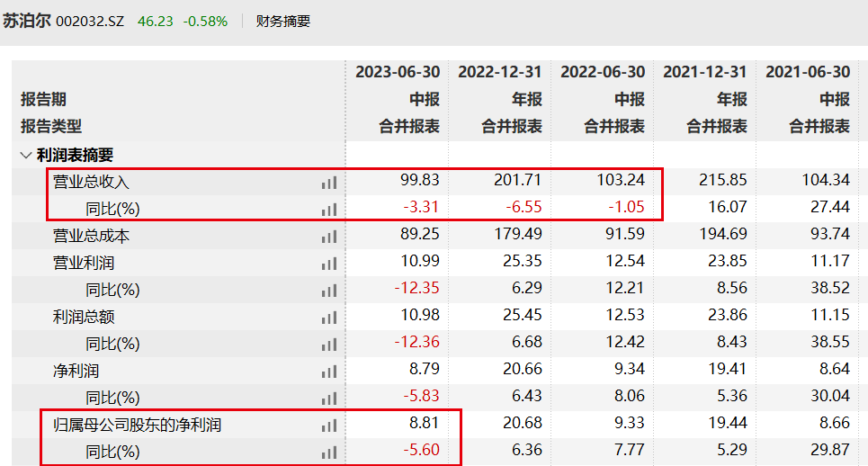Select the 归属母公司股东的净利润 row label
868x466 pixels.
[137, 426]
